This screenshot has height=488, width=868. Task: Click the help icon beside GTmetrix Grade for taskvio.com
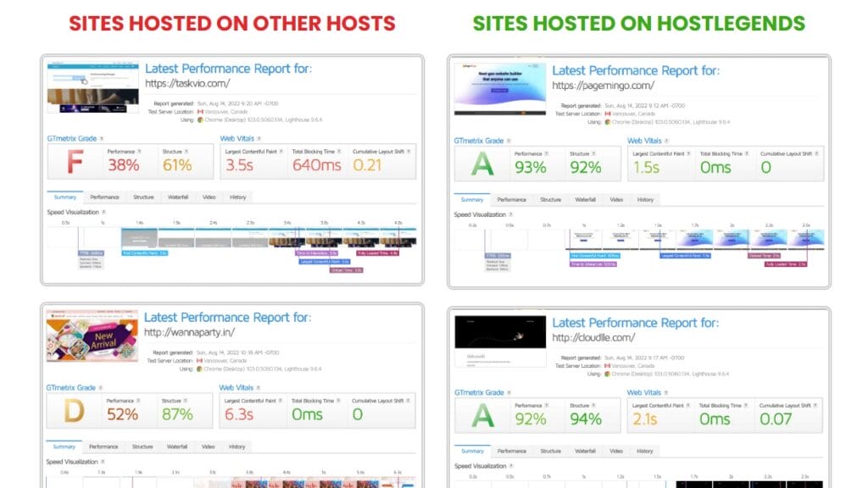102,139
